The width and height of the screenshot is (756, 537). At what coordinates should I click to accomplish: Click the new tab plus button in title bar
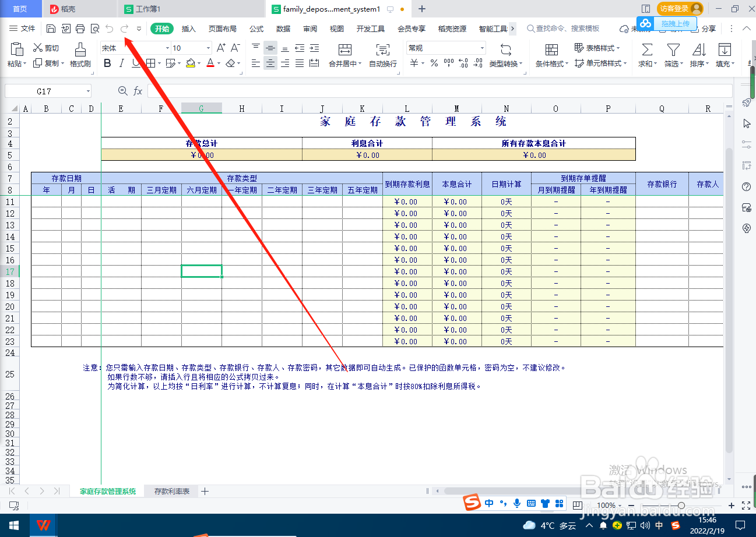point(422,9)
